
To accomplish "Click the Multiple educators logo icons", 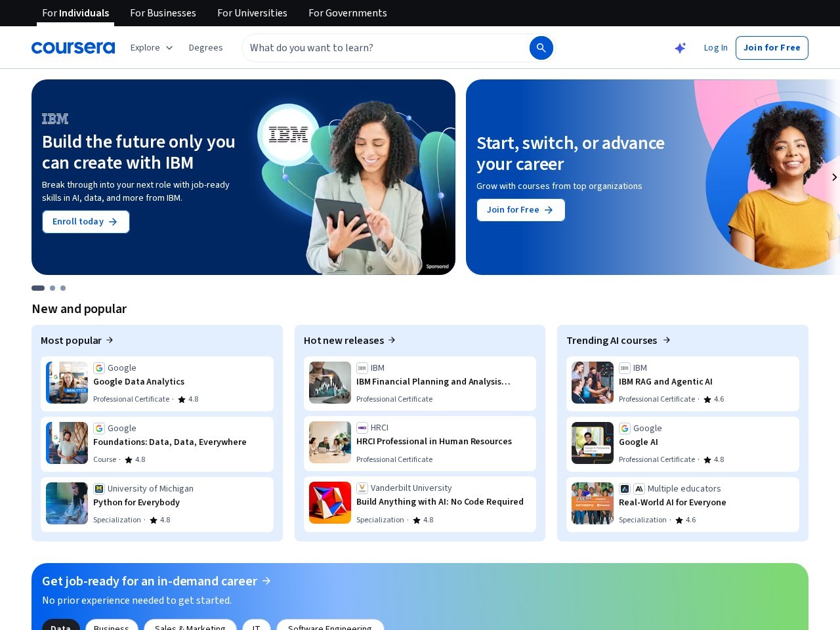I will tap(632, 489).
